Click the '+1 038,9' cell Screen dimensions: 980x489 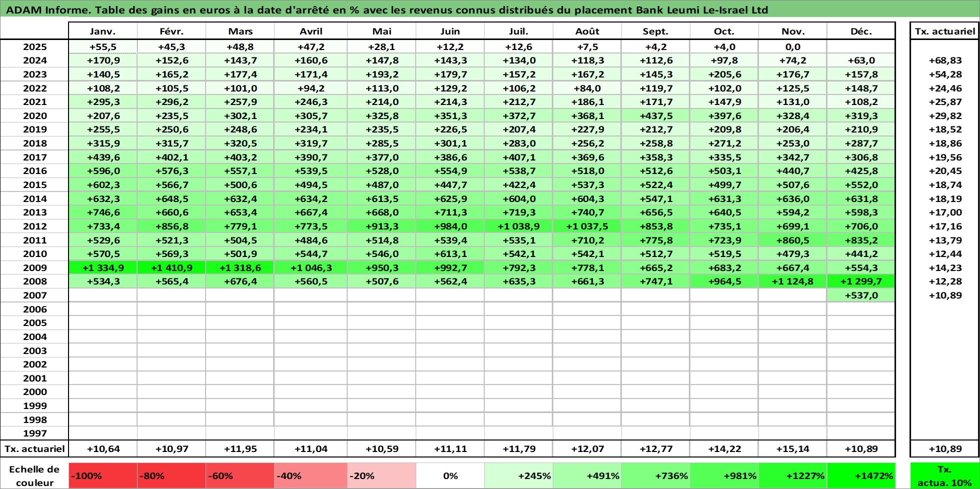pyautogui.click(x=518, y=226)
